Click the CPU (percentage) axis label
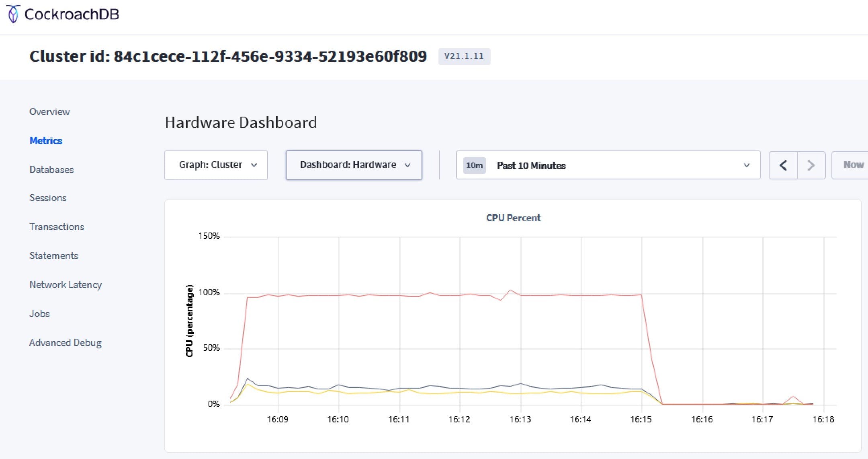The image size is (868, 459). [189, 321]
